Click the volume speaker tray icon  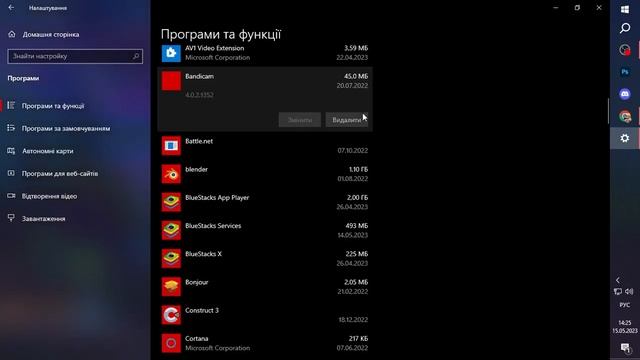pos(629,291)
